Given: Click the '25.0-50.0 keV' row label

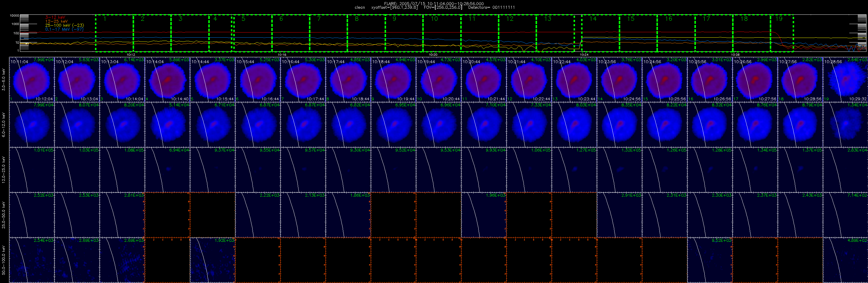Looking at the screenshot, I should click(4, 215).
